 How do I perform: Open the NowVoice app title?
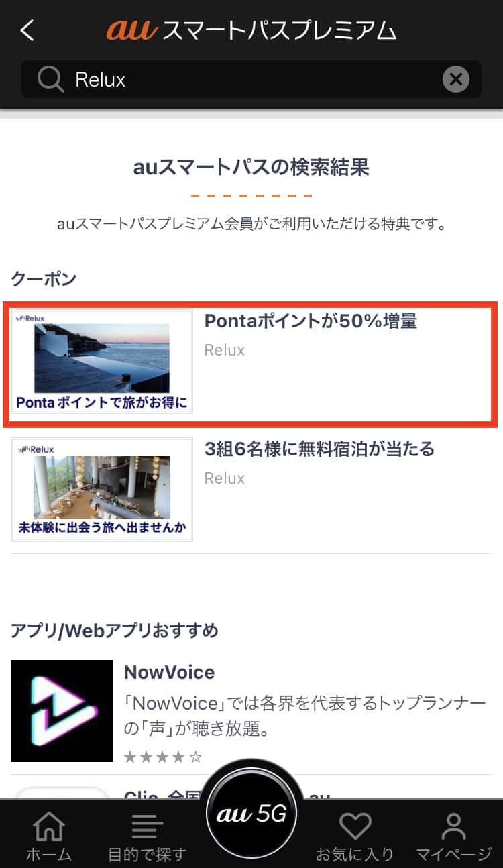pyautogui.click(x=169, y=672)
